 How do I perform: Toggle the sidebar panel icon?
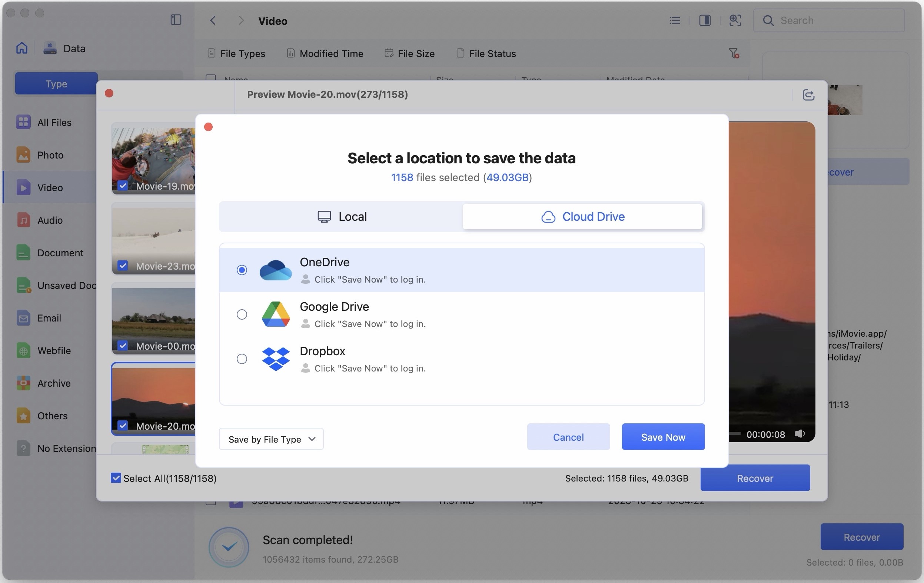[176, 20]
